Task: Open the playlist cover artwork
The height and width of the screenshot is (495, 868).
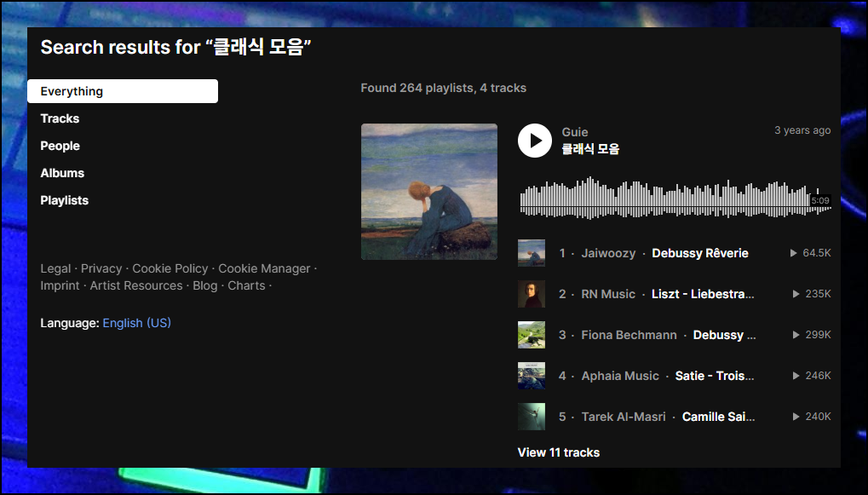Action: (429, 192)
